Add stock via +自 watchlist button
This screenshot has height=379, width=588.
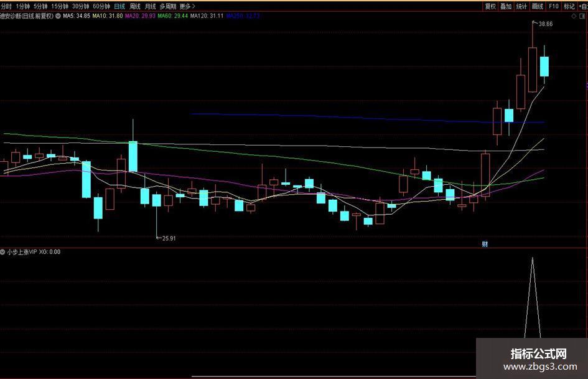[583, 6]
